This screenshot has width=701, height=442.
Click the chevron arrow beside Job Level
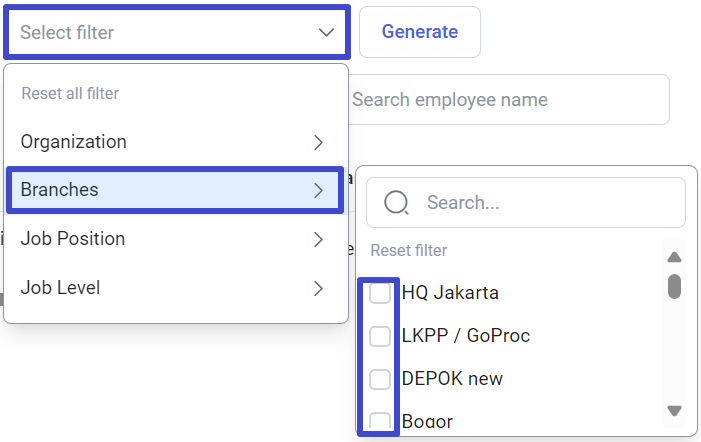point(318,288)
